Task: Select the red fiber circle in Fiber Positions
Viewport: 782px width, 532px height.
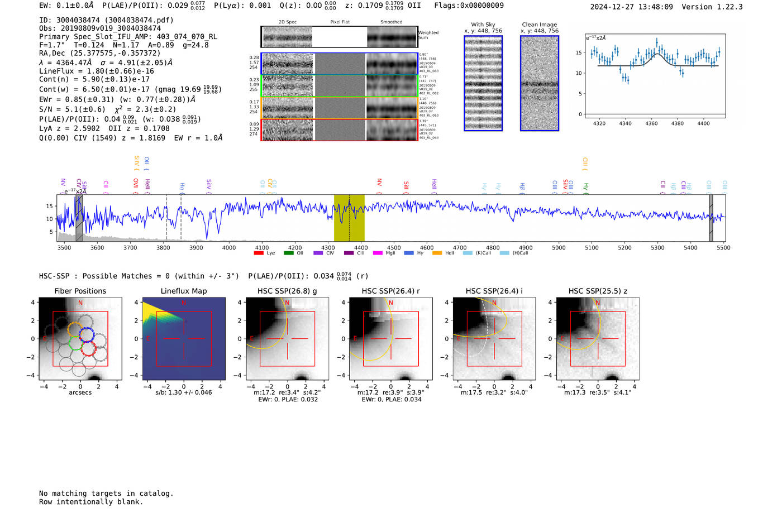Action: (x=88, y=349)
